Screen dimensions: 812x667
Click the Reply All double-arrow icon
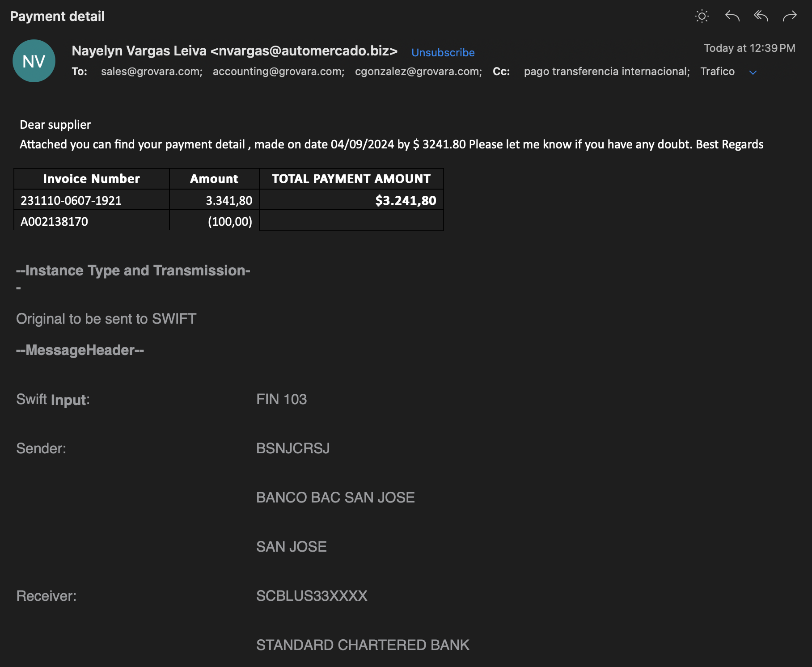coord(761,17)
